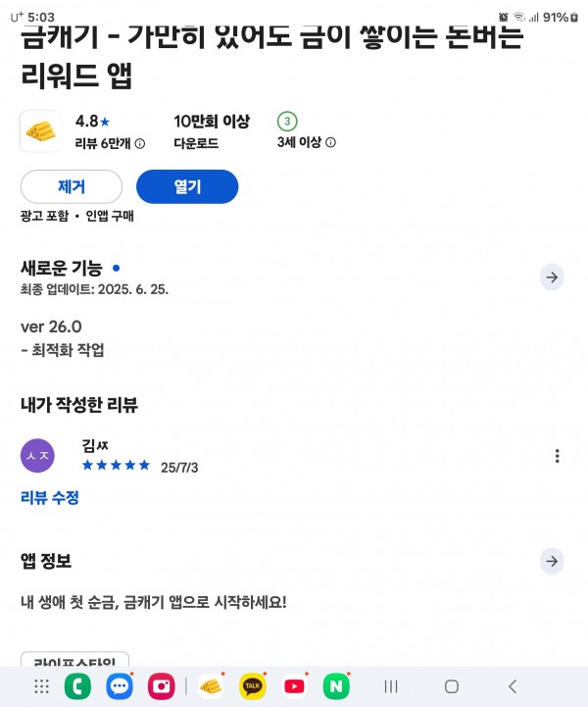
Task: Open review count info icon
Action: 140,144
